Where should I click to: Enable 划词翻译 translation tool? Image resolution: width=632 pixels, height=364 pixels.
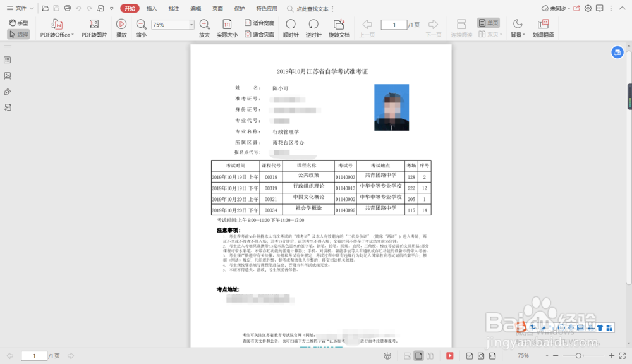point(543,28)
